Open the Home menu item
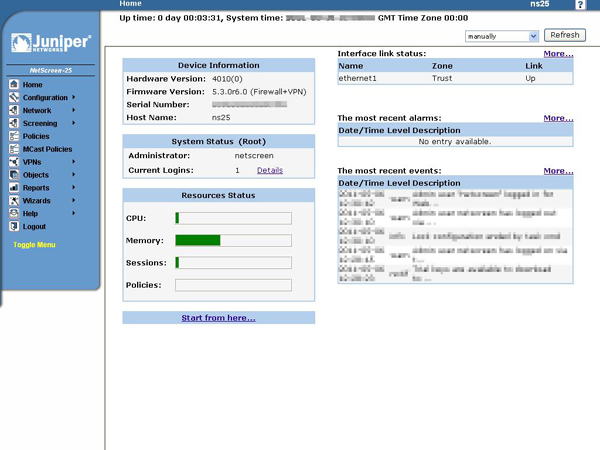Viewport: 600px width, 450px height. [33, 85]
